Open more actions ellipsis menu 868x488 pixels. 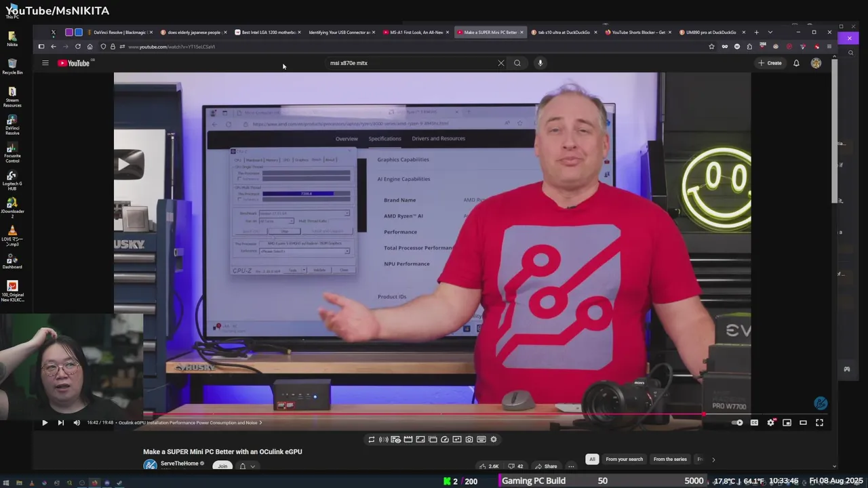click(571, 466)
